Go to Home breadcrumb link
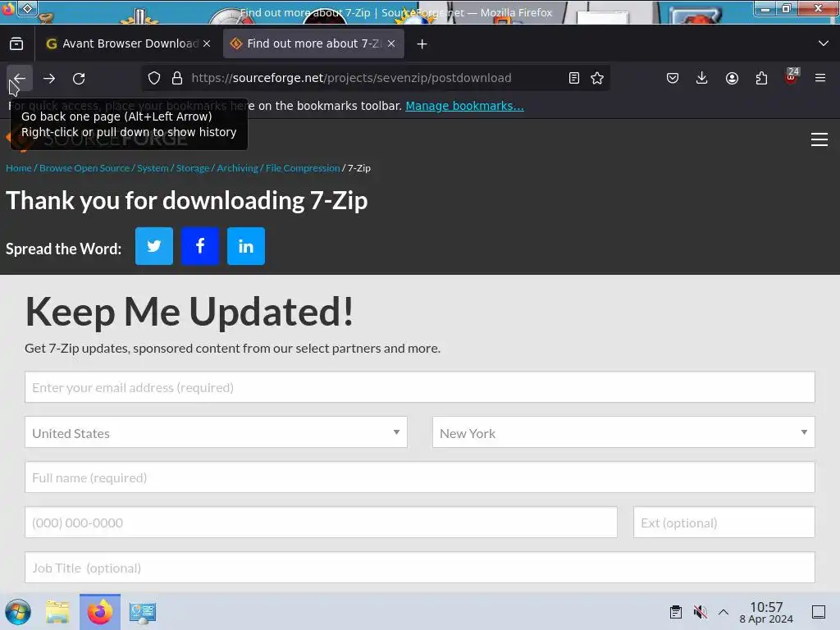 (19, 168)
